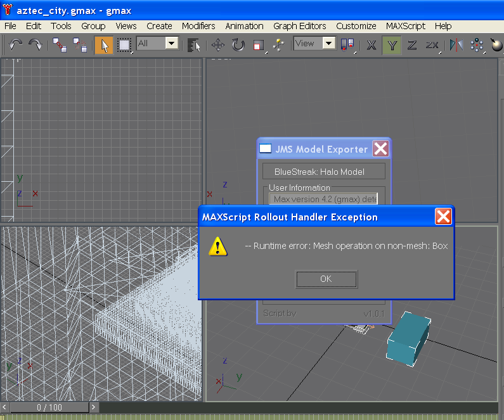Choose the Select and Rotate tool
This screenshot has width=504, height=420.
click(x=238, y=44)
